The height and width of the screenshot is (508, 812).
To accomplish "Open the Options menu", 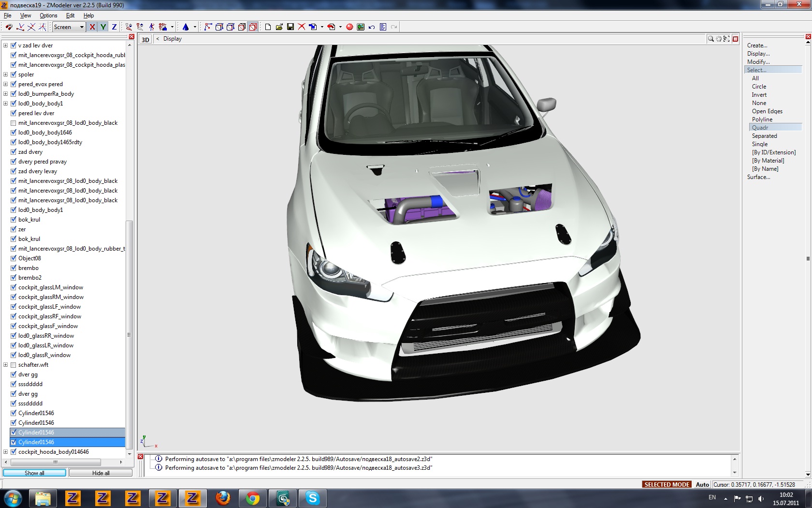I will click(x=48, y=15).
